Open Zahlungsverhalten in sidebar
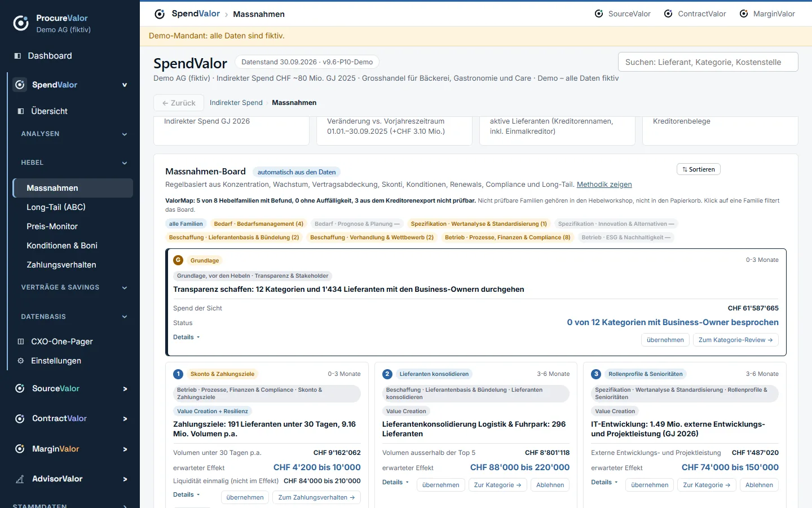Screen dimensions: 812x508 (x=73, y=265)
